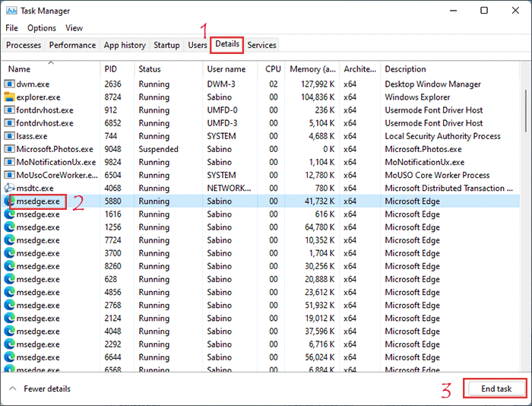
Task: Open the View menu
Action: (x=74, y=28)
